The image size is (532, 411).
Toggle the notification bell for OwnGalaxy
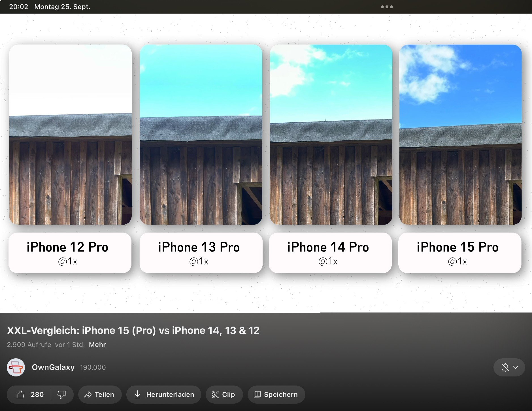coord(505,367)
